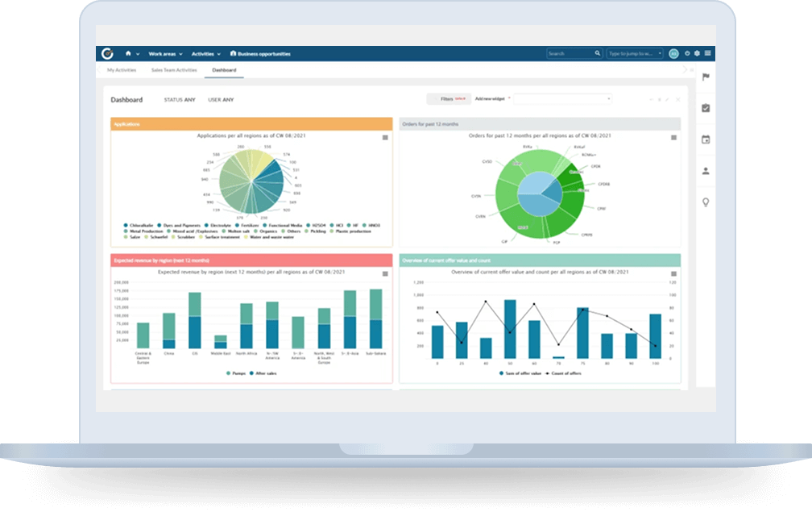Click the person icon in right sidebar
This screenshot has height=512, width=812.
[x=706, y=171]
